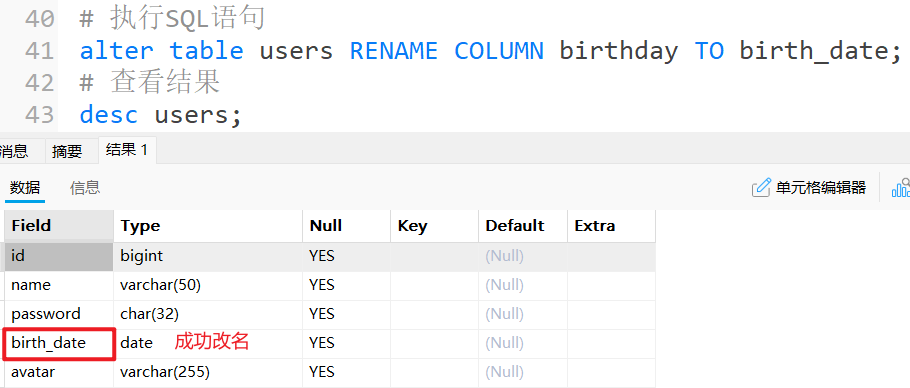Select the id field cell
Image resolution: width=910 pixels, height=388 pixels.
(59, 256)
